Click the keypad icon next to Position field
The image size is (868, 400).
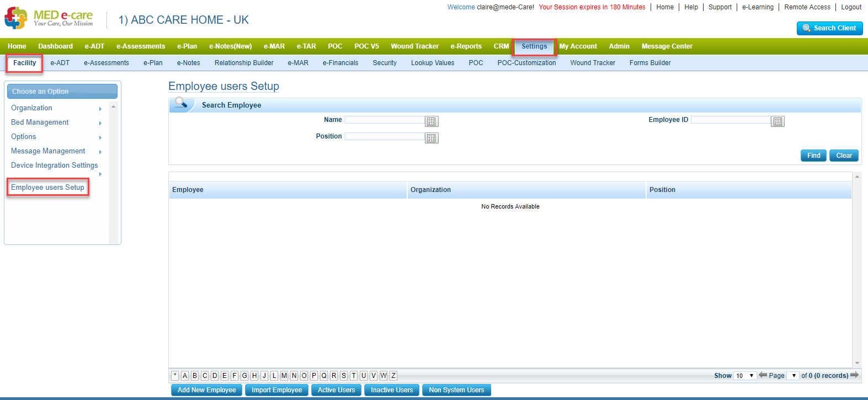point(432,138)
